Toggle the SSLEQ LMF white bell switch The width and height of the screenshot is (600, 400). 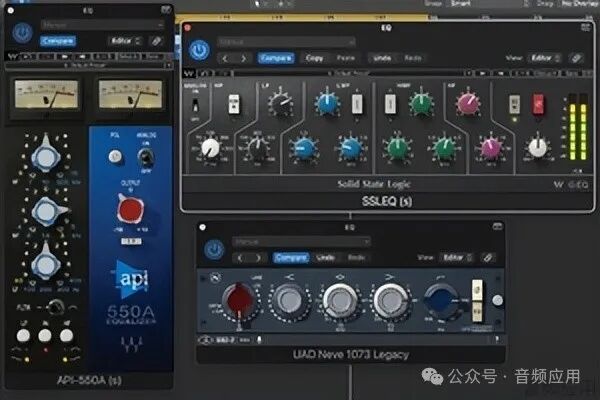[357, 103]
